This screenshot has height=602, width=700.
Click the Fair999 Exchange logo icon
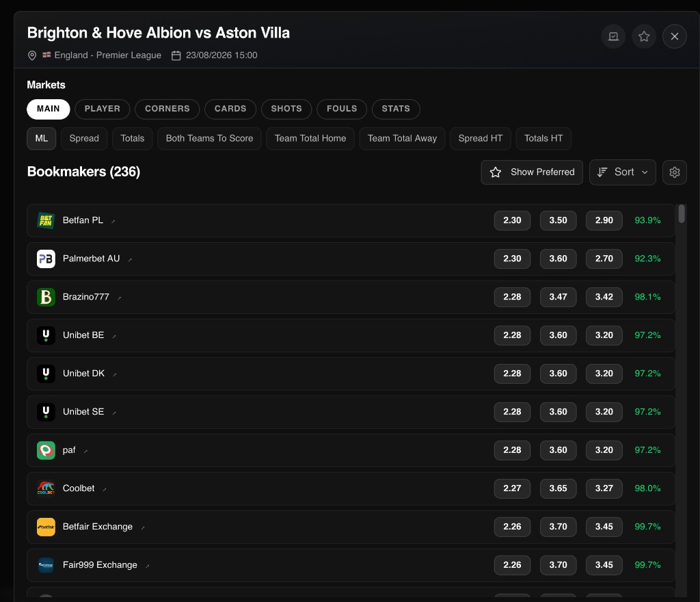coord(46,565)
